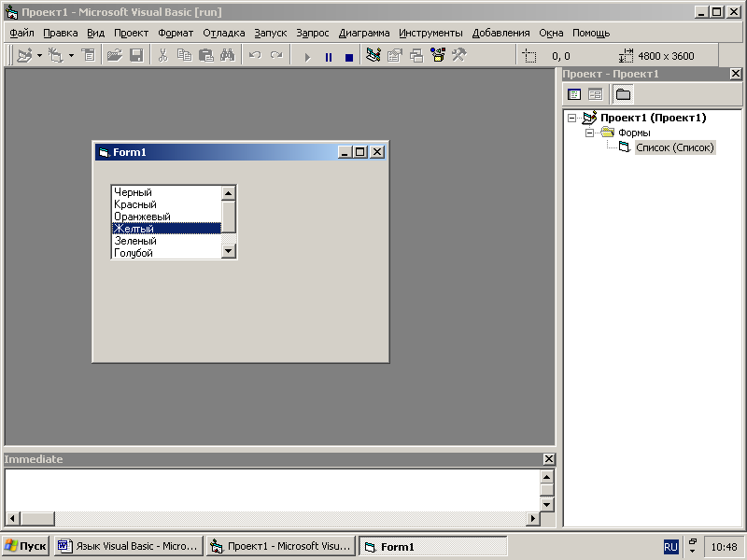
Task: Select the Формы folder in project tree
Action: 634,133
